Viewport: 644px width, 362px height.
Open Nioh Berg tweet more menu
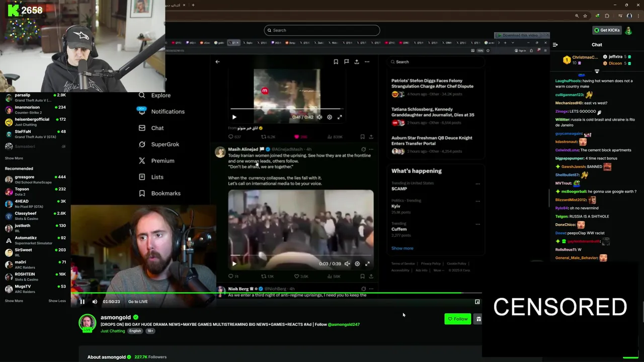[x=371, y=289]
